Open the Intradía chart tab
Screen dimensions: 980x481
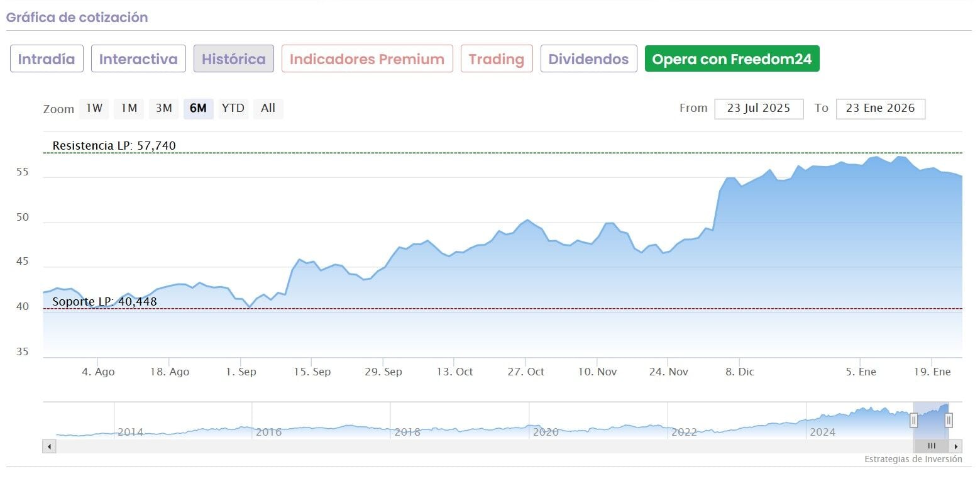(x=47, y=59)
